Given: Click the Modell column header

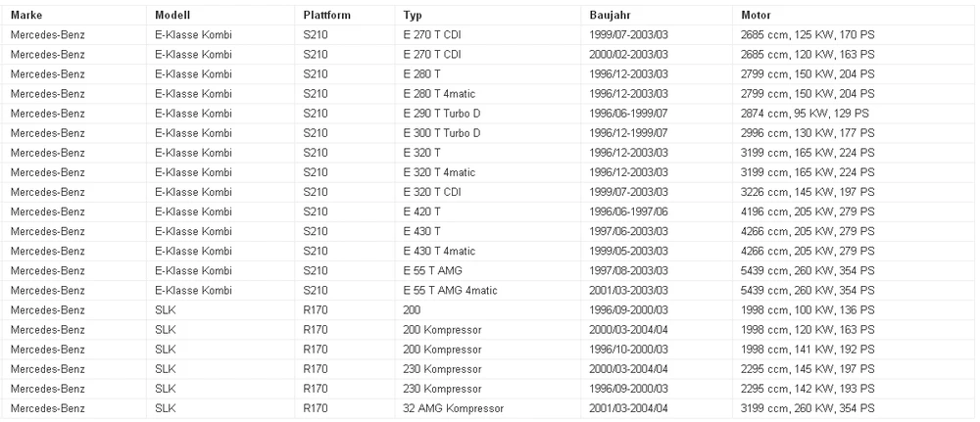Looking at the screenshot, I should (220, 15).
